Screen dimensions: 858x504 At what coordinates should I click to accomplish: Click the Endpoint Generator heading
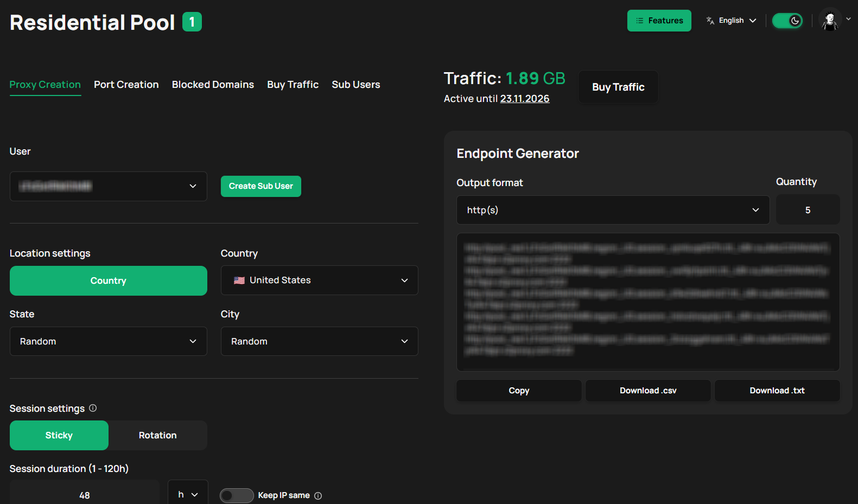click(518, 154)
